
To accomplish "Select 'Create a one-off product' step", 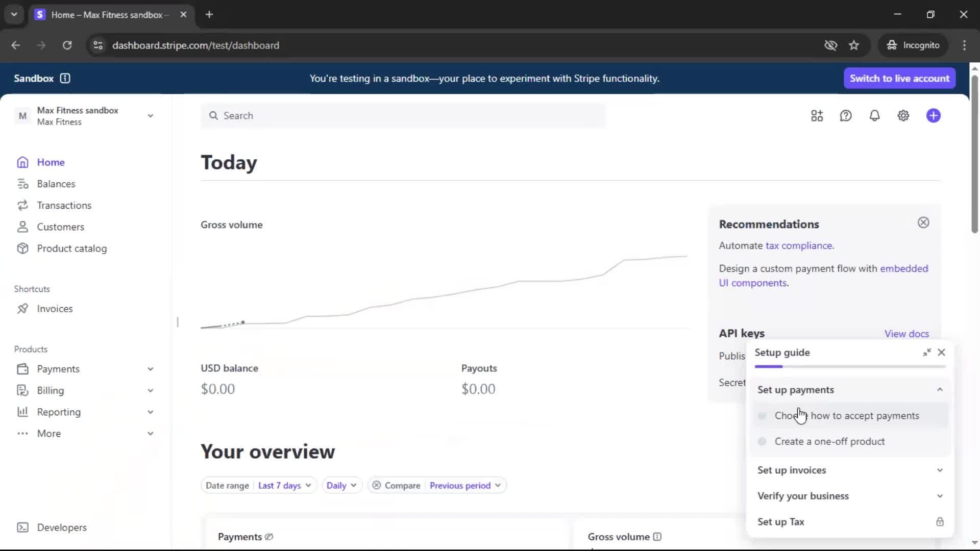I will [829, 441].
